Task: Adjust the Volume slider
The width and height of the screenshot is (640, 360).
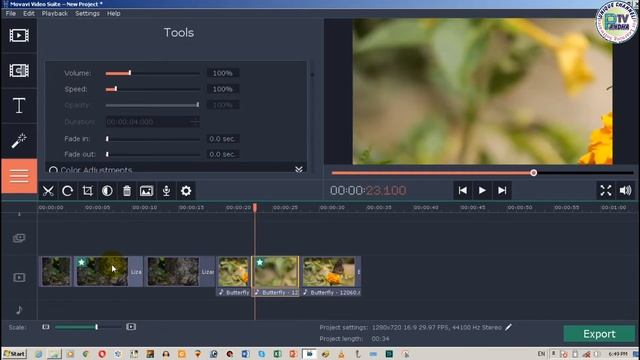Action: click(x=153, y=73)
